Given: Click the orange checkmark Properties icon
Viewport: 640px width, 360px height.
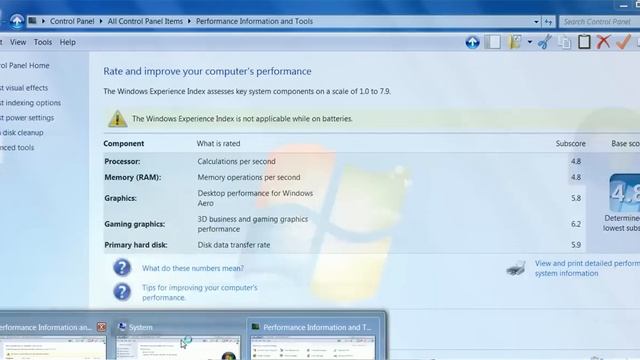Looking at the screenshot, I should (x=623, y=42).
